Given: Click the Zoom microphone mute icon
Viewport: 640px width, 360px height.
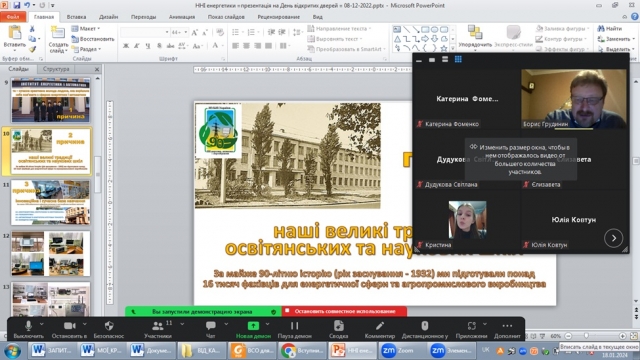Looking at the screenshot, I should coord(28,326).
